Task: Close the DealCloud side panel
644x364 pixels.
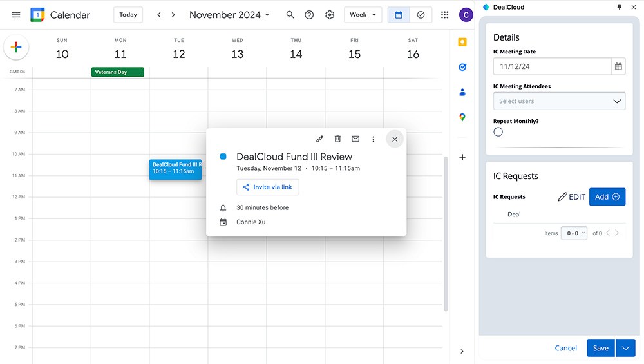Action: point(634,7)
